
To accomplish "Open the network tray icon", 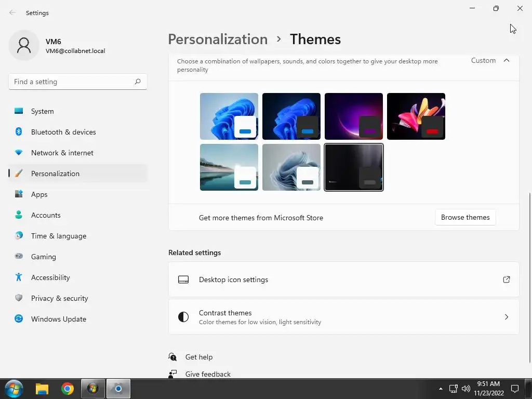I will [453, 389].
